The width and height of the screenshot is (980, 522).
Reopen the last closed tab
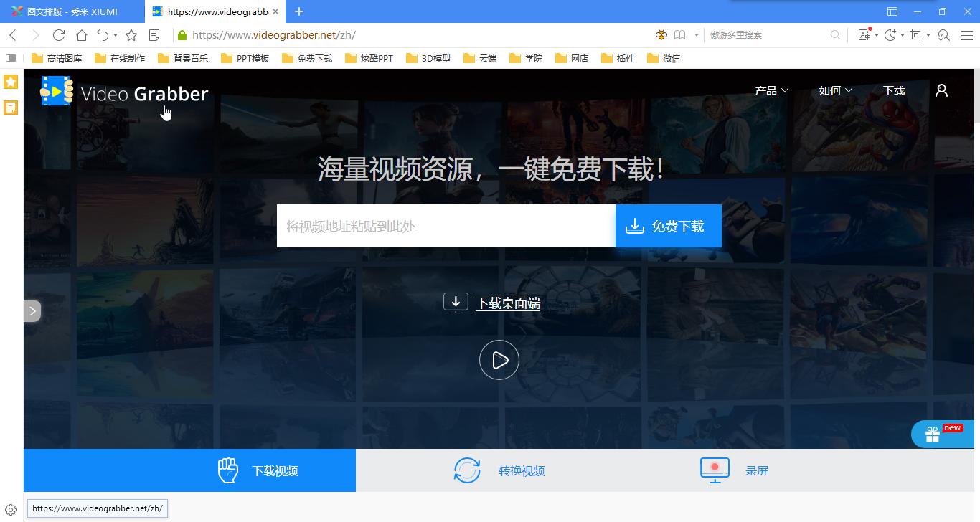point(103,35)
